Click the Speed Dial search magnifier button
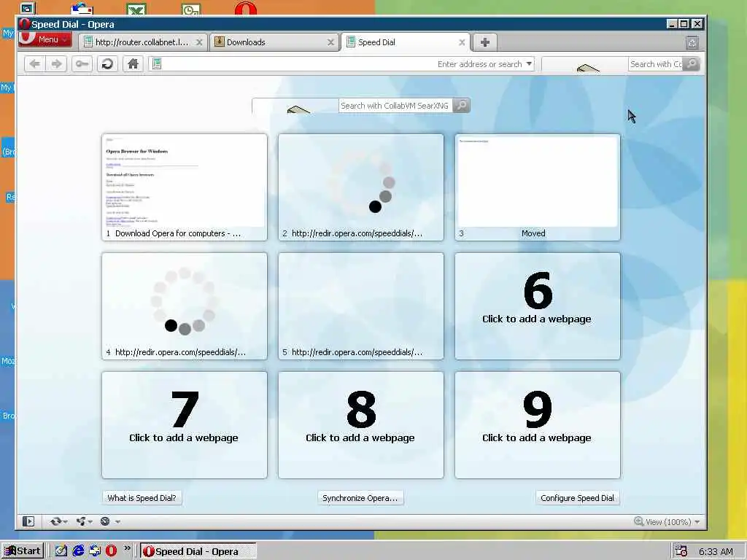The width and height of the screenshot is (747, 560). pos(461,106)
